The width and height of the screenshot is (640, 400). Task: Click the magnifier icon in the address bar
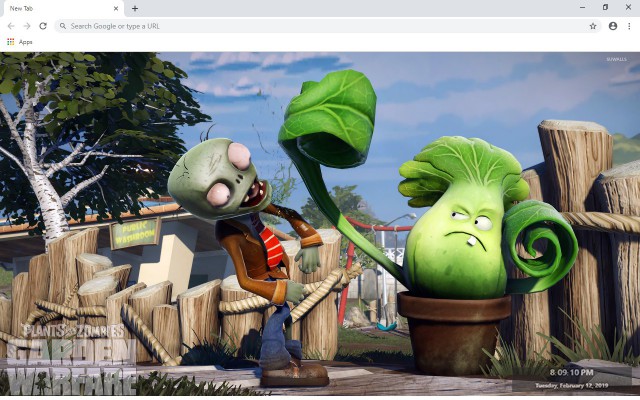[x=63, y=26]
